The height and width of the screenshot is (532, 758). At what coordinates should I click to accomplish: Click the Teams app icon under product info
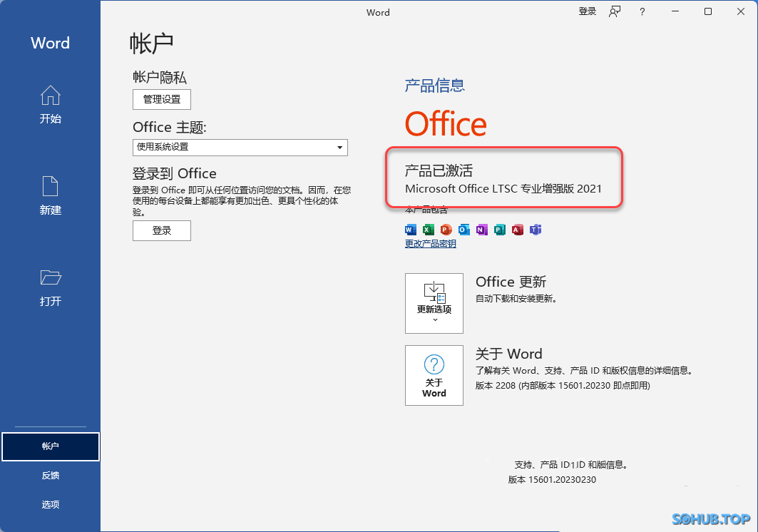tap(536, 230)
